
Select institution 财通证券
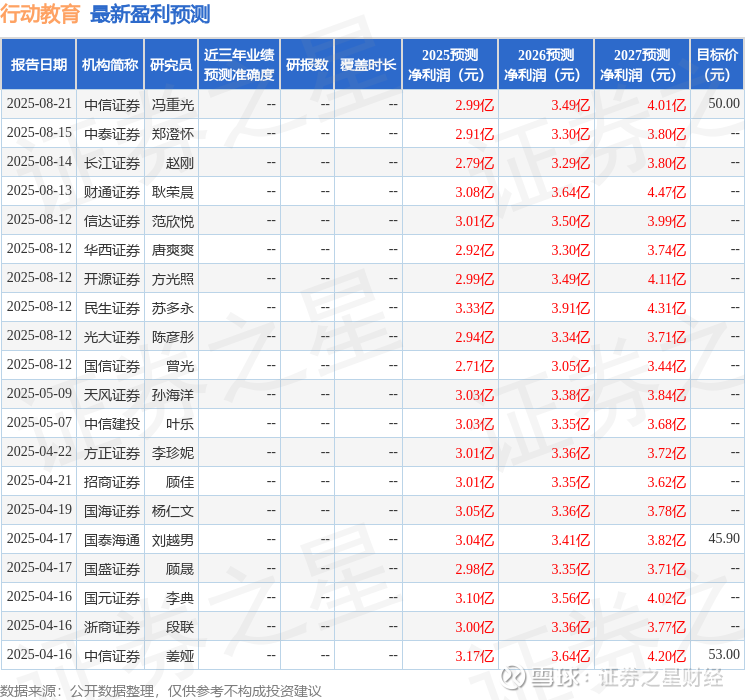click(112, 192)
